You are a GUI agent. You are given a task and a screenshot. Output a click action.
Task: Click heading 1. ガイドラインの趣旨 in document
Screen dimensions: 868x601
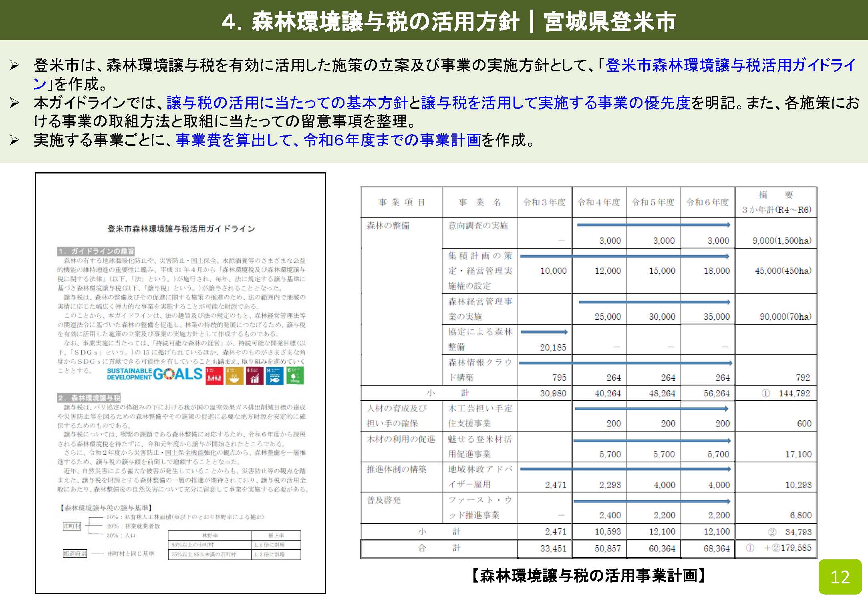(96, 251)
